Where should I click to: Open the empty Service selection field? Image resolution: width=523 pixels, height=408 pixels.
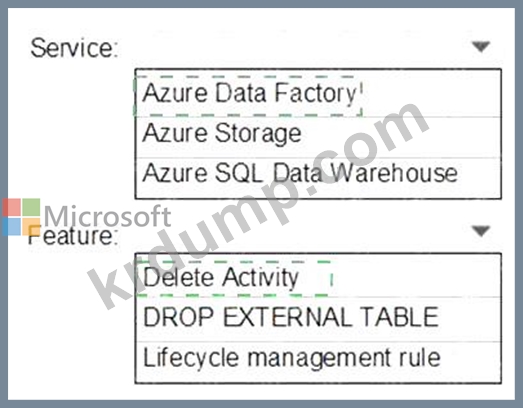(x=310, y=47)
